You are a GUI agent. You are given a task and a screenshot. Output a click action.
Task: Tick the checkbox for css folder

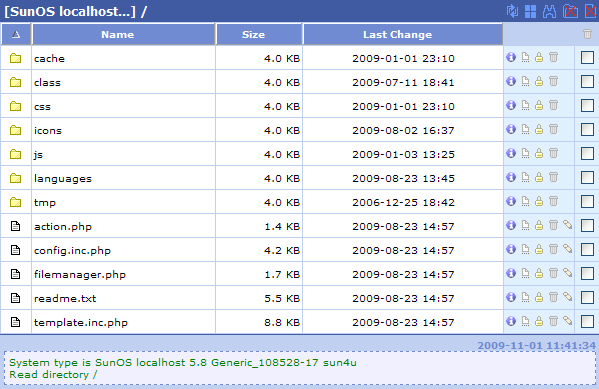click(x=587, y=105)
